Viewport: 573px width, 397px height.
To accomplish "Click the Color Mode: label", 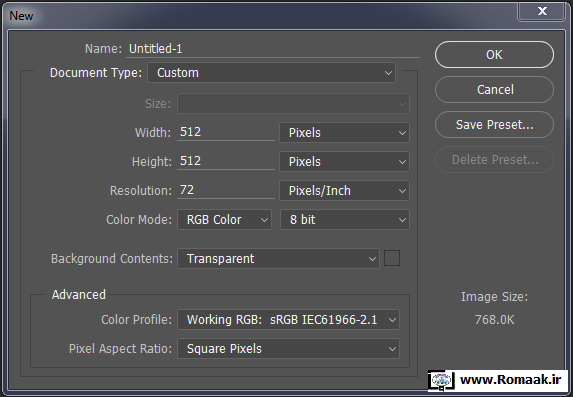I will point(139,220).
